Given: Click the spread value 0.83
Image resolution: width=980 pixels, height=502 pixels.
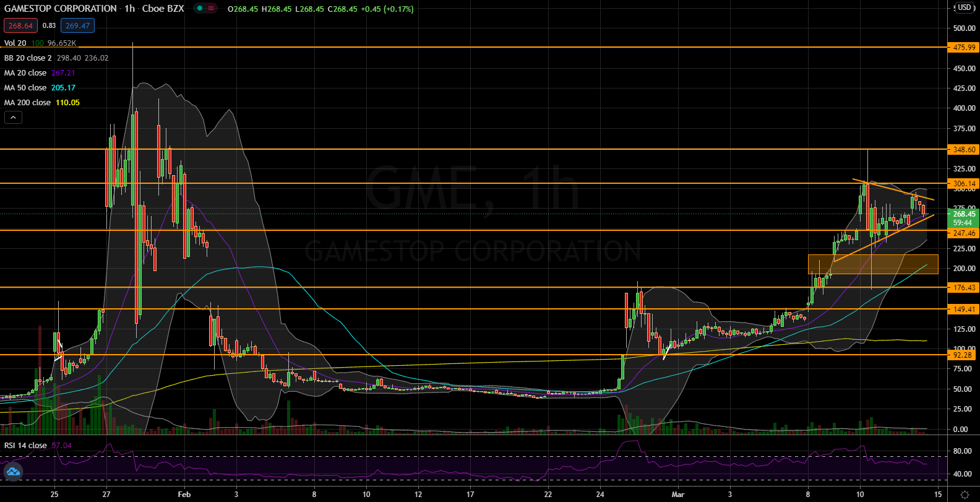Looking at the screenshot, I should pyautogui.click(x=49, y=25).
